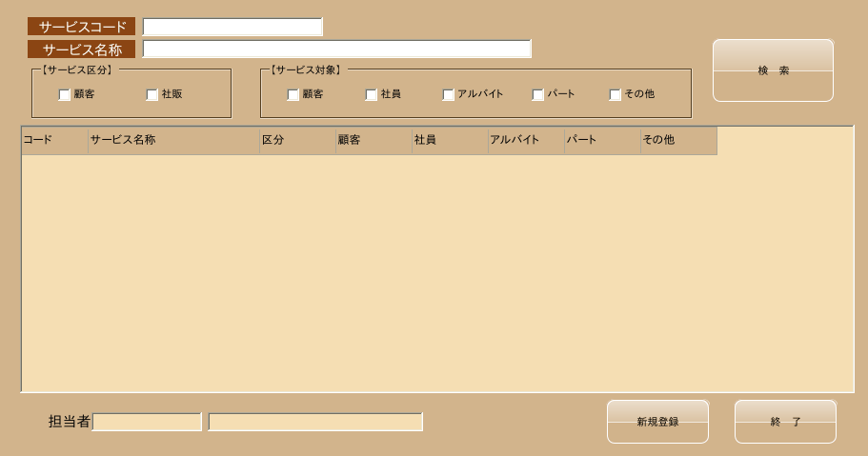
Task: Click the サービスコード input field
Action: point(232,27)
